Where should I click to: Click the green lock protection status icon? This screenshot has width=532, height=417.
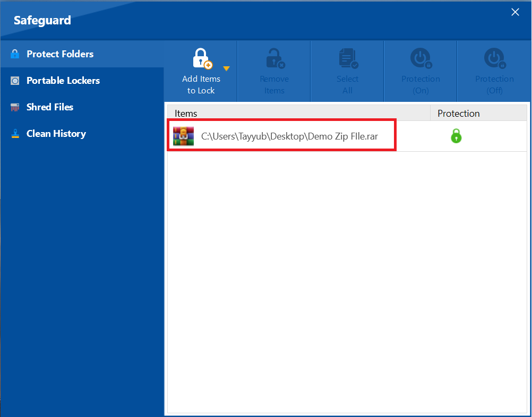[456, 136]
